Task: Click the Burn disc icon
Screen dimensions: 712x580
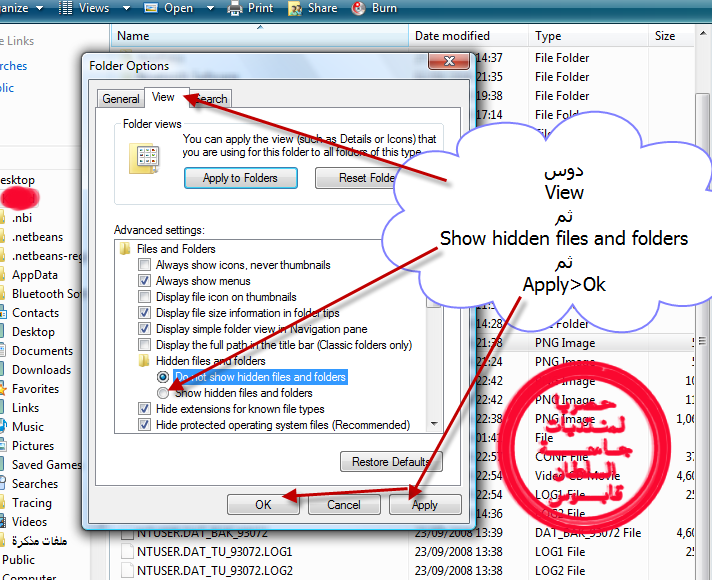Action: [x=359, y=8]
